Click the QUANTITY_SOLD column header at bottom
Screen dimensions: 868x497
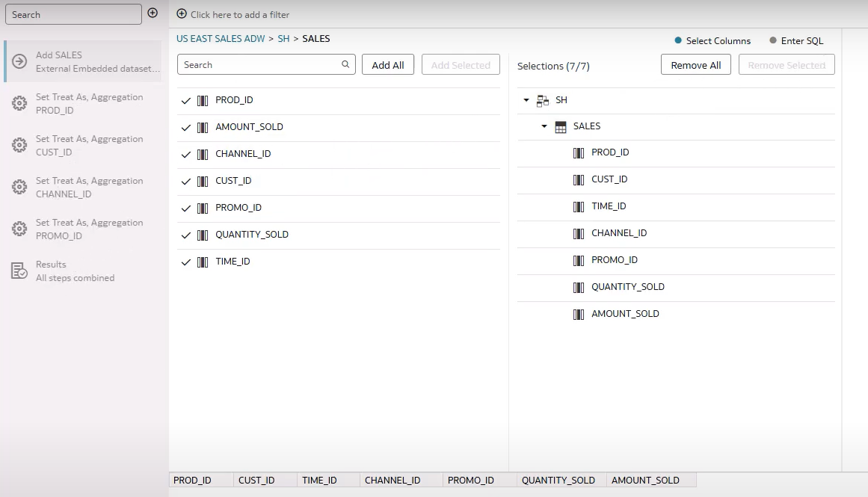(x=558, y=481)
